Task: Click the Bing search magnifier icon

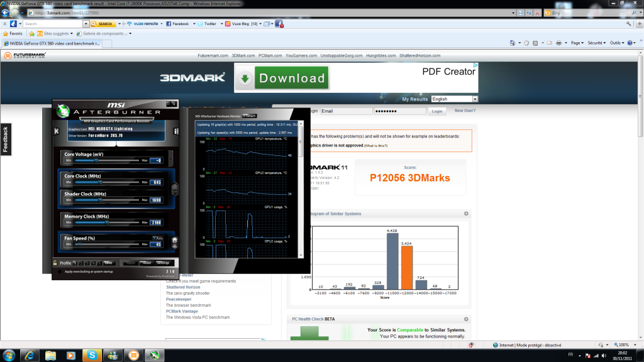Action: (x=634, y=13)
